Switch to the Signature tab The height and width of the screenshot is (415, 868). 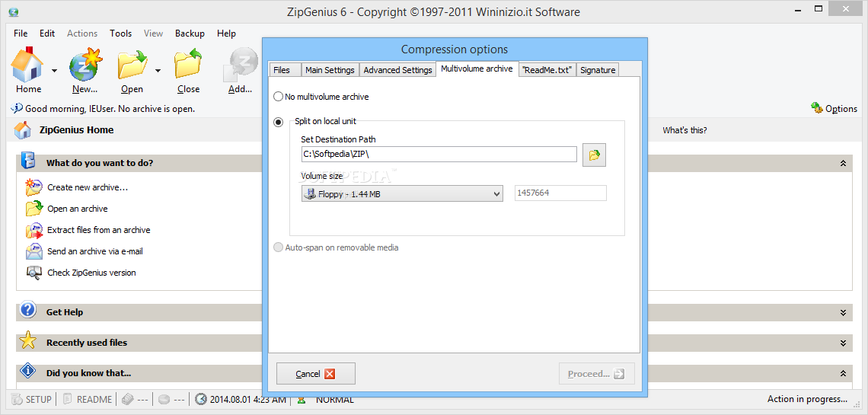[x=598, y=70]
